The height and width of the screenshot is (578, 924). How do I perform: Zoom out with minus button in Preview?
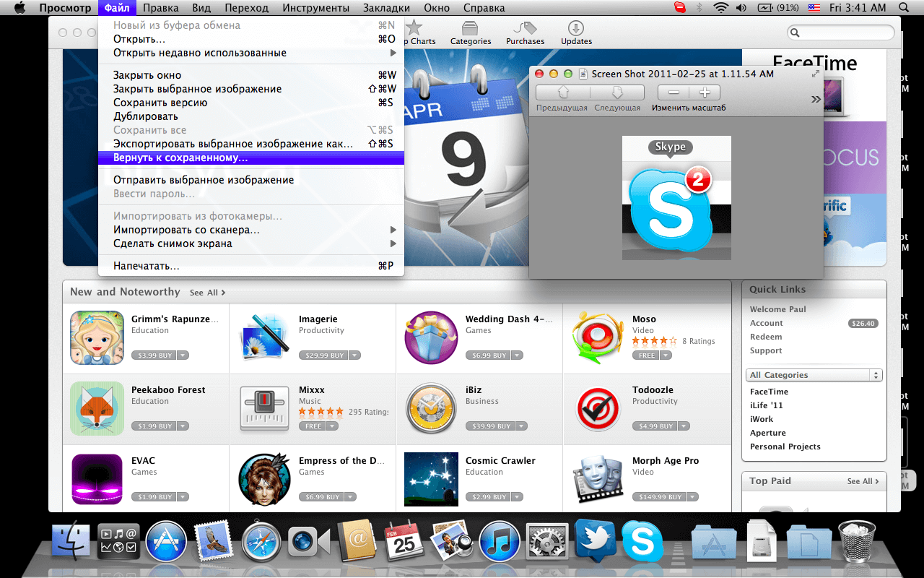674,92
